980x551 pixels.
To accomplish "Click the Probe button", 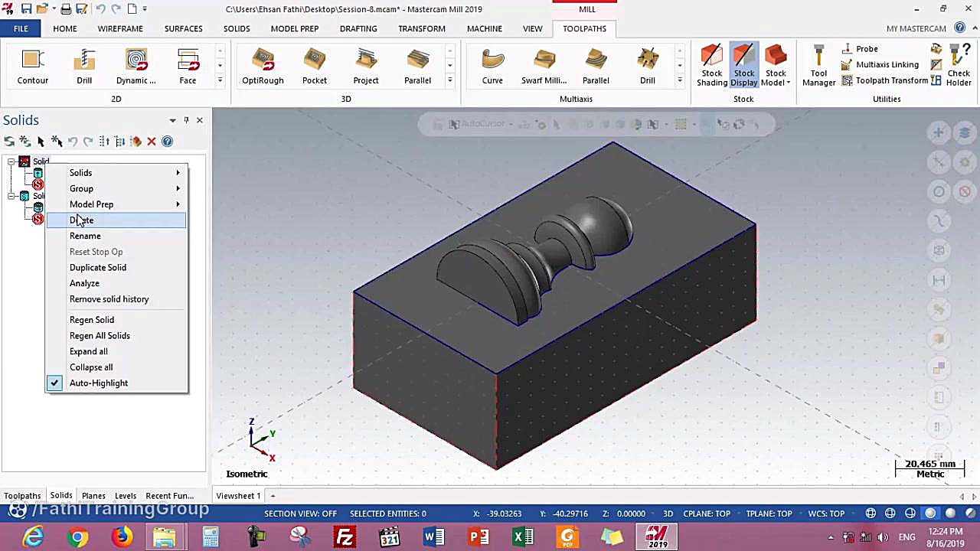I will coord(859,49).
